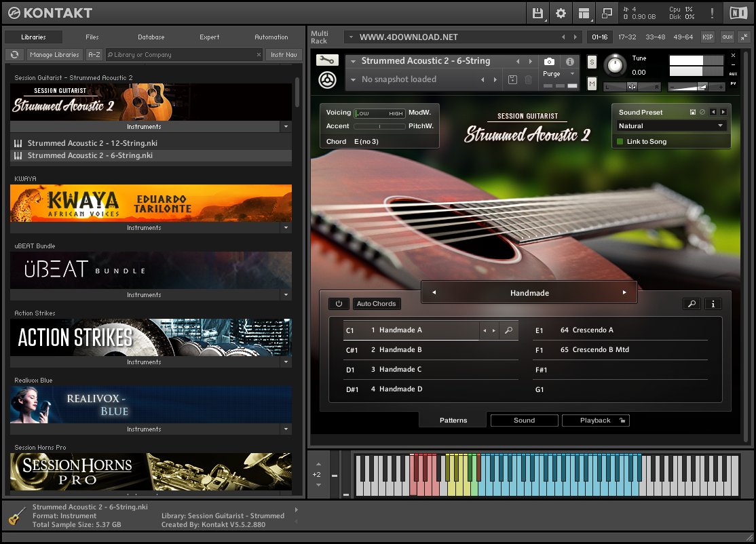Viewport: 756px width, 544px height.
Task: Switch to the Database tab
Action: [151, 37]
